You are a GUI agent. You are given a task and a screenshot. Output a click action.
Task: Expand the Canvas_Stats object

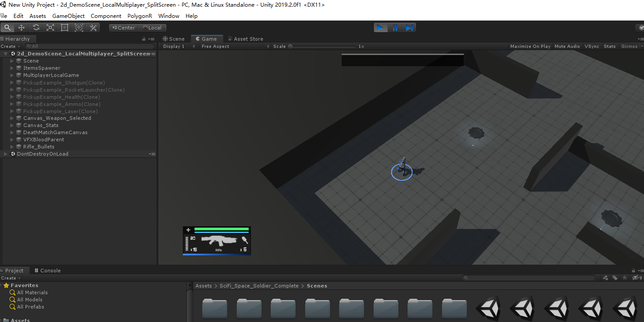(12, 125)
